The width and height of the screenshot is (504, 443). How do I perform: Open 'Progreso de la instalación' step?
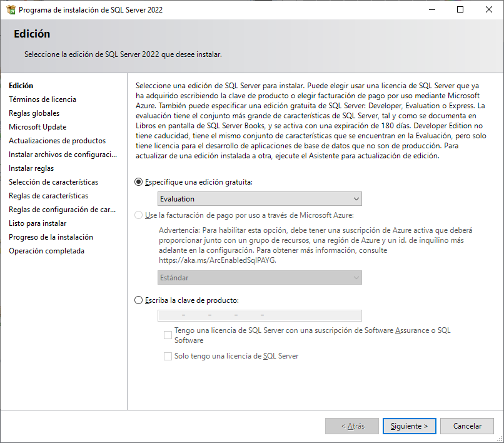click(x=51, y=237)
